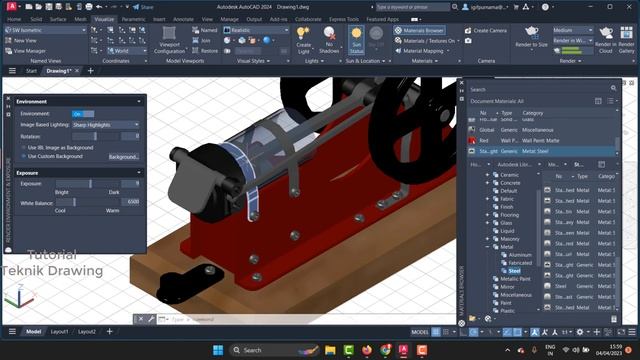Switch to the Start file tab
This screenshot has height=360, width=640.
pos(31,71)
